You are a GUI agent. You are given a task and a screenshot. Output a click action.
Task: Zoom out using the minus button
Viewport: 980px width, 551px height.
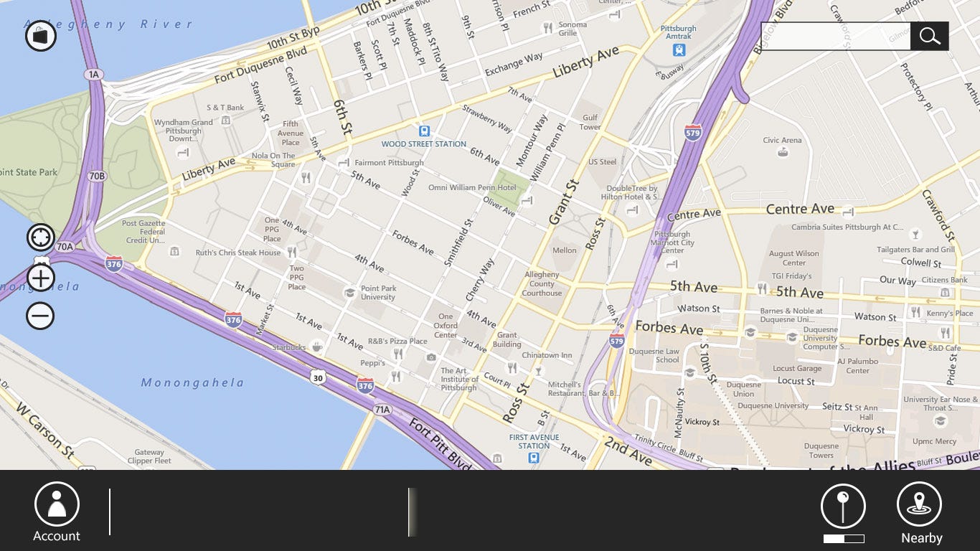(40, 316)
